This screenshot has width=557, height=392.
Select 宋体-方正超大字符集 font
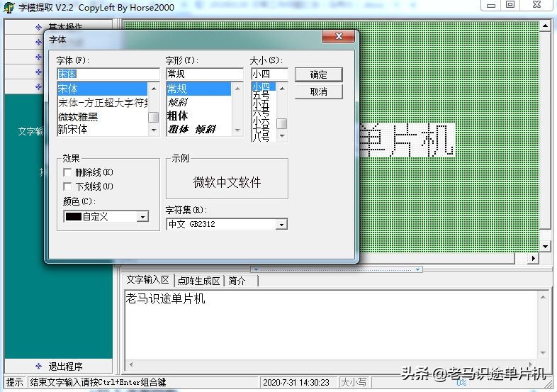coord(102,103)
